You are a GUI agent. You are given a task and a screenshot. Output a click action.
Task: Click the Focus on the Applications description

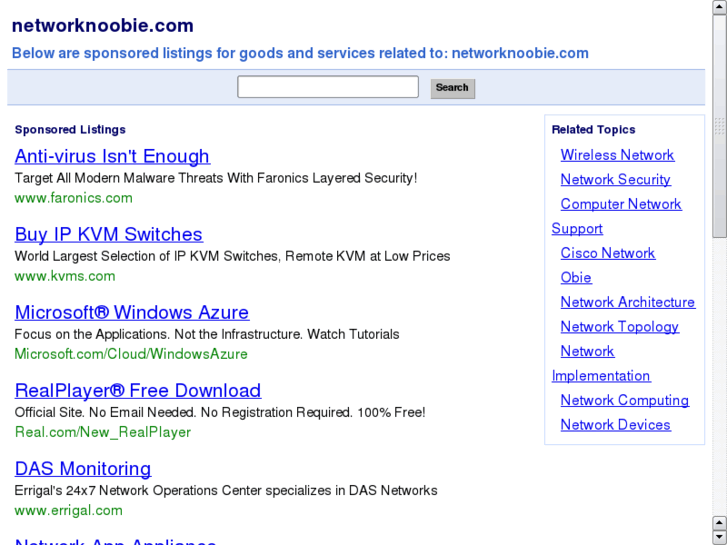click(207, 334)
